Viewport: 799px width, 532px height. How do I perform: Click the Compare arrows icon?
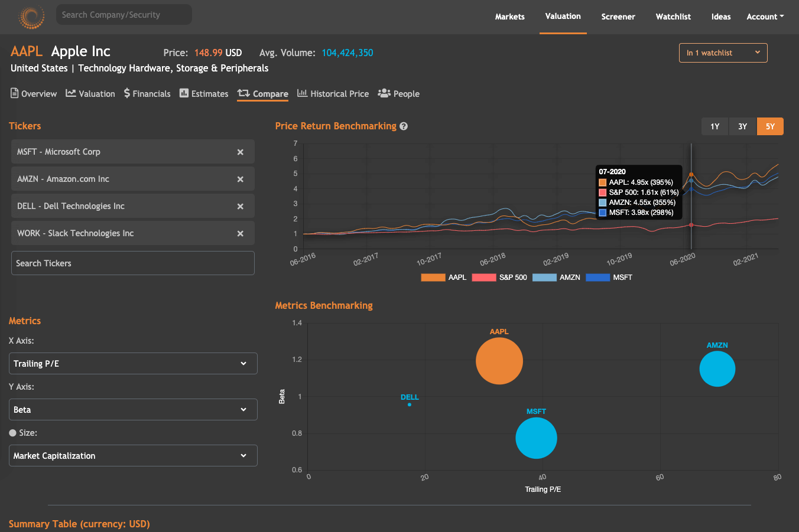[243, 93]
